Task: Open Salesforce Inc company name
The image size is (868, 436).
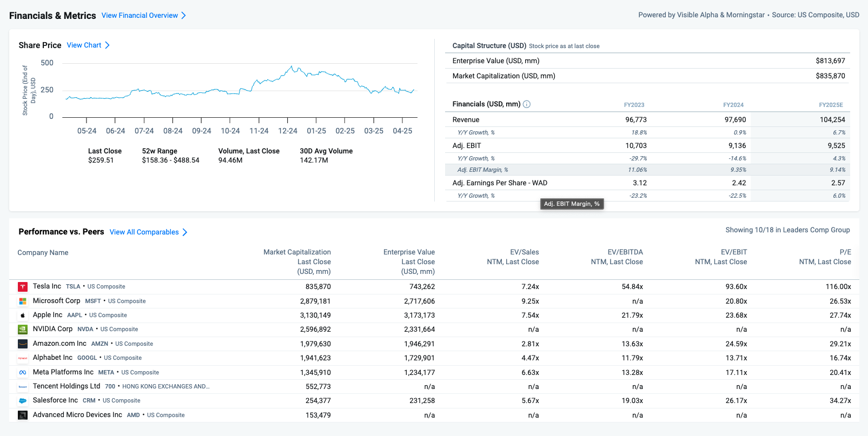Action: coord(55,400)
